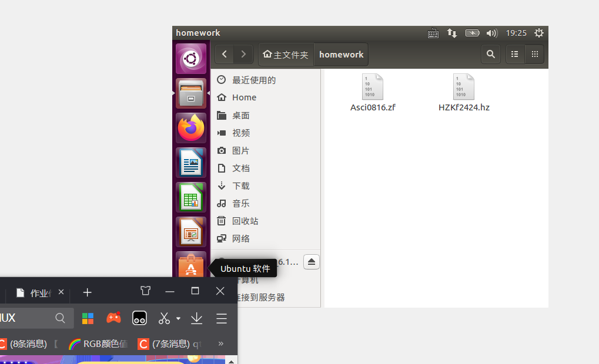599x364 pixels.
Task: Open a new browser tab
Action: [87, 292]
